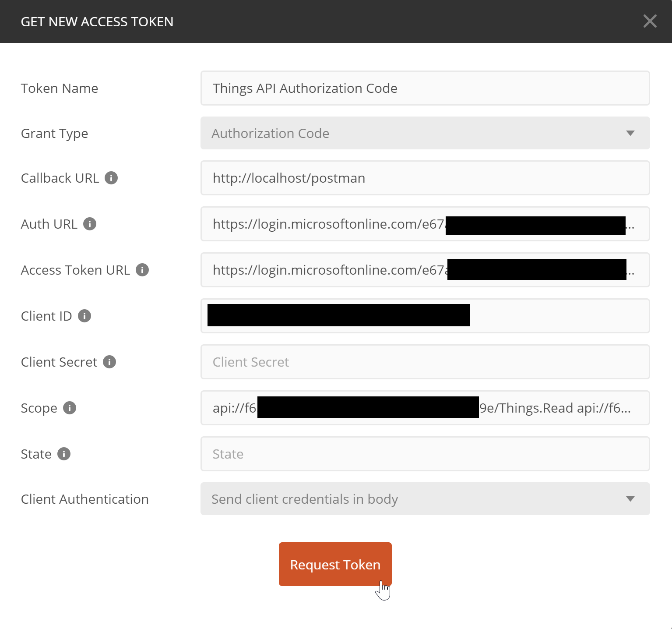Click the info icon next to Access Token URL
Screen dimensions: 672x629
[142, 270]
